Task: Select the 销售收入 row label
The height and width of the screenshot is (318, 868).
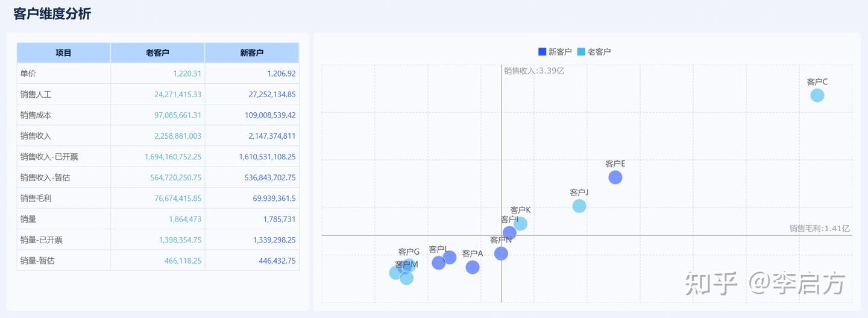Action: pyautogui.click(x=36, y=136)
